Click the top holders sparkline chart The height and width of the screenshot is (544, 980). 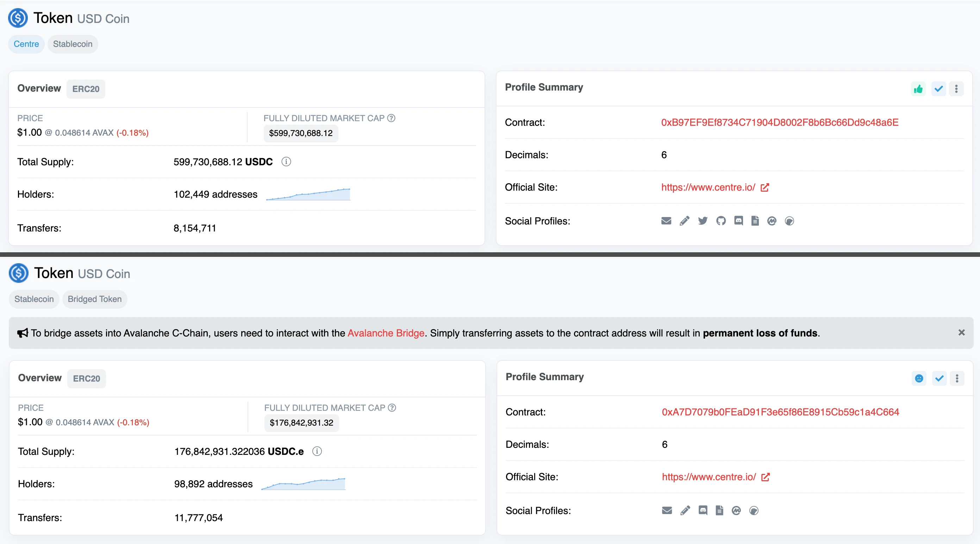(x=308, y=194)
